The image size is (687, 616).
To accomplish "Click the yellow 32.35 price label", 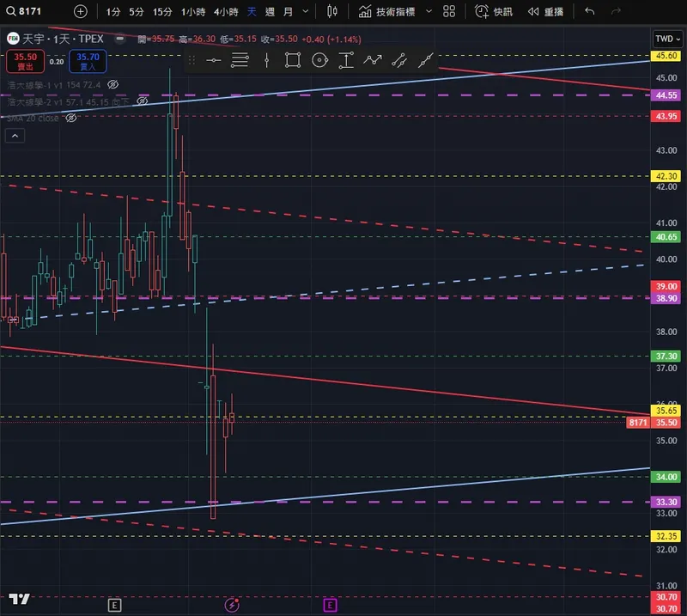I will (x=666, y=536).
